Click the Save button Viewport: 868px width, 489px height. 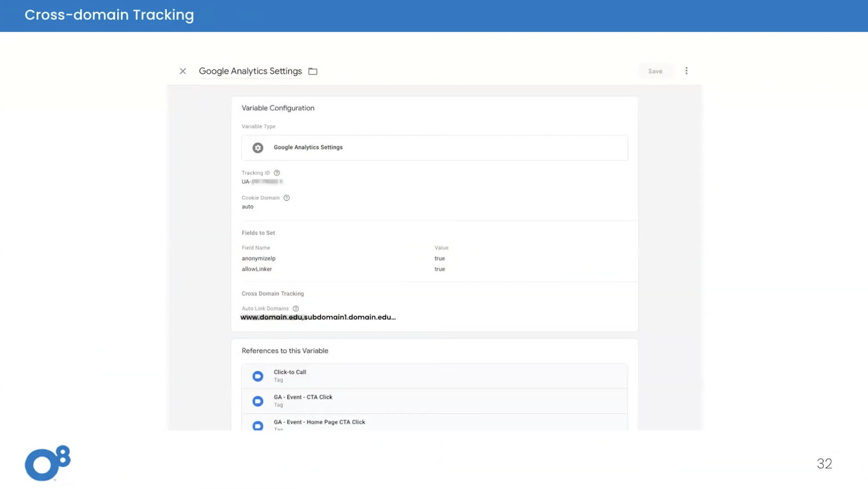pos(655,71)
